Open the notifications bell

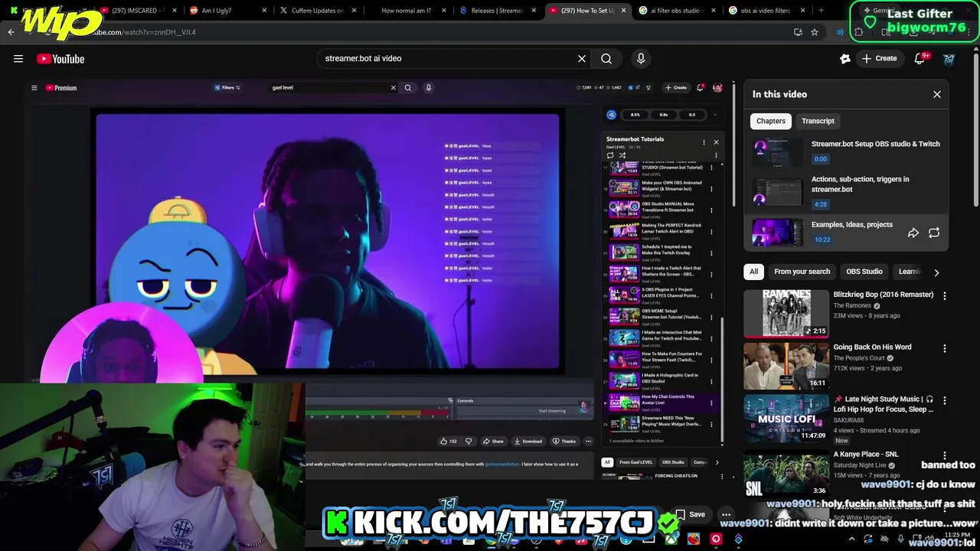[921, 58]
